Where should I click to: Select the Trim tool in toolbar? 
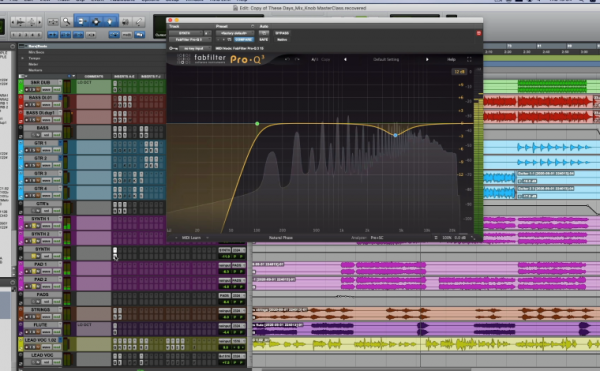point(82,22)
